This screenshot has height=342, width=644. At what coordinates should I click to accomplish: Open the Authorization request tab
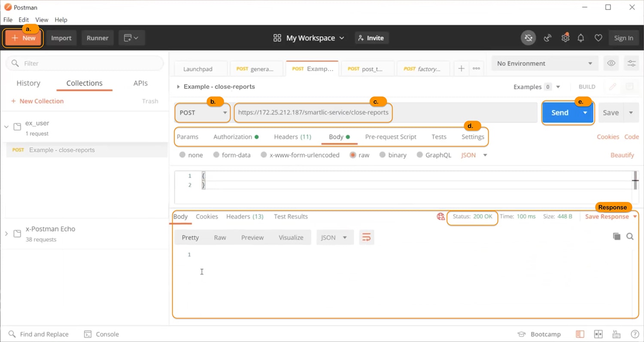(236, 137)
